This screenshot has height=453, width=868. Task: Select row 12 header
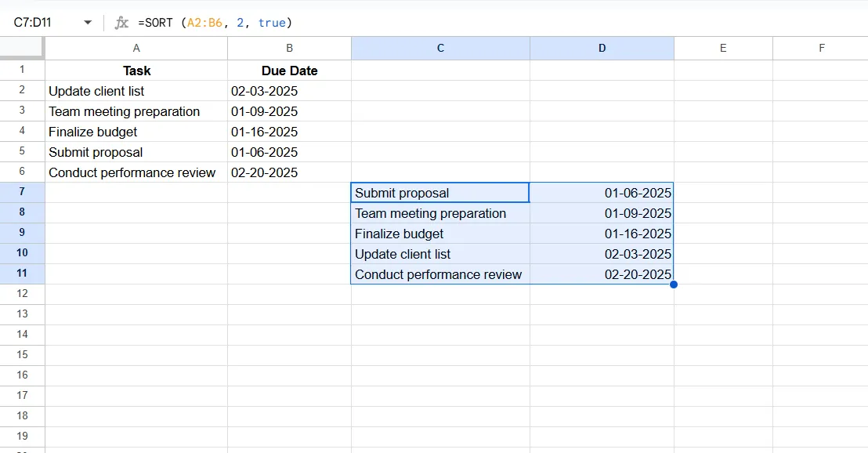[22, 294]
